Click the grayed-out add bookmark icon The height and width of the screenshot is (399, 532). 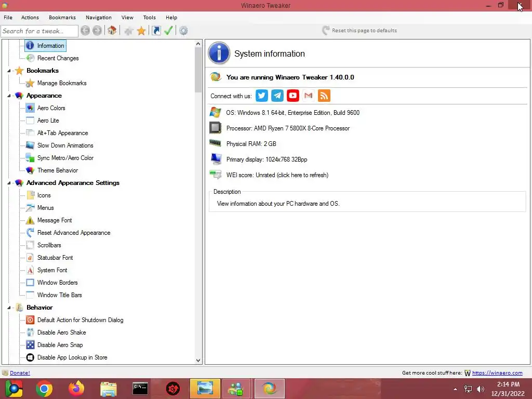tap(128, 31)
